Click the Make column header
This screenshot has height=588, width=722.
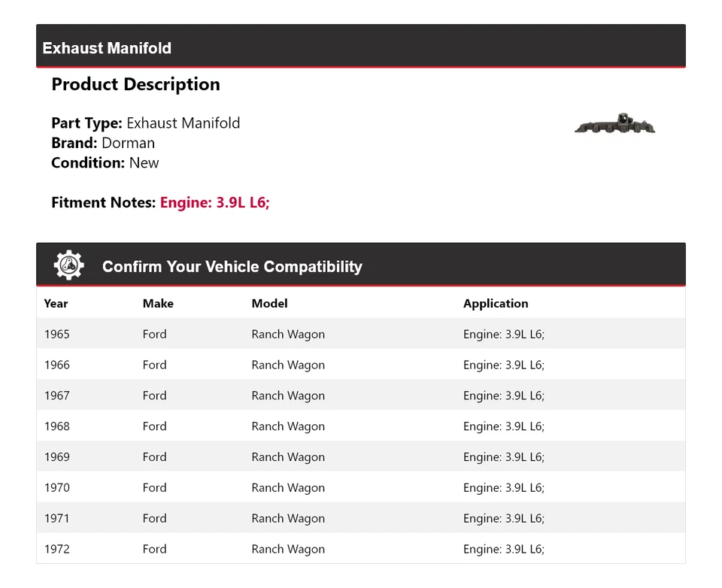[x=158, y=304]
